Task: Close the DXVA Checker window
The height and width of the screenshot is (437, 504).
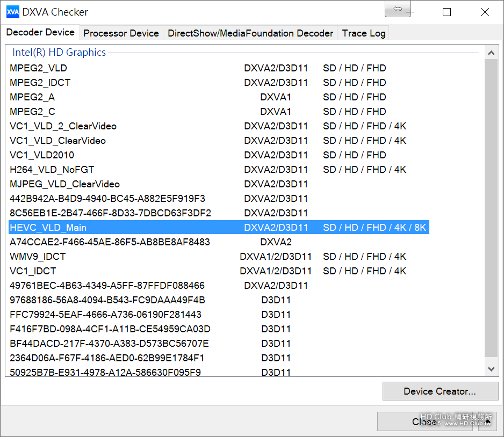Action: [x=485, y=12]
